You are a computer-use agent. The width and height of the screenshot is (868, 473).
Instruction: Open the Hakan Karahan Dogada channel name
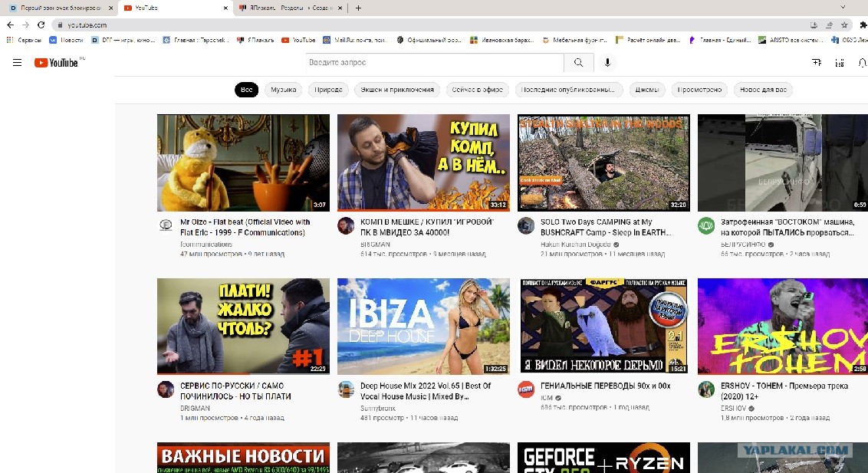pos(576,245)
